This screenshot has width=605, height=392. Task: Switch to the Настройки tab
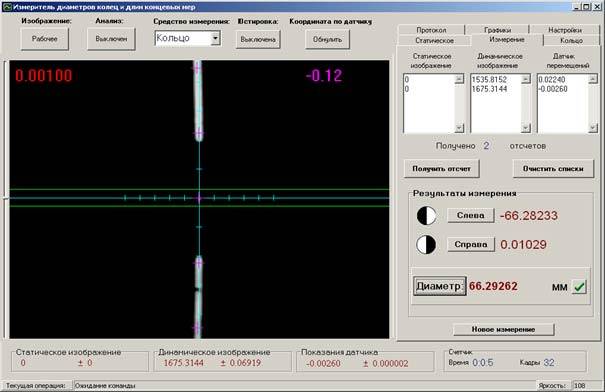565,30
